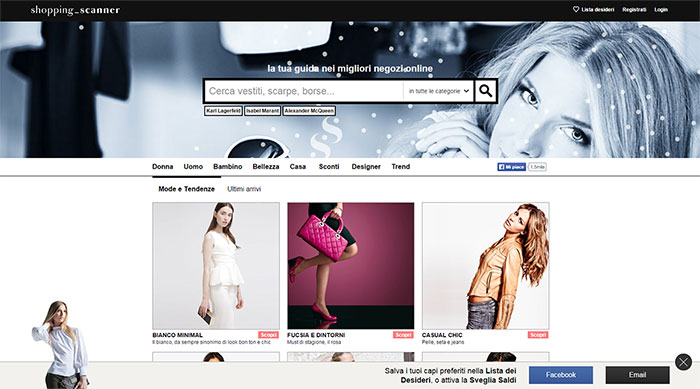This screenshot has width=700, height=389.
Task: Click the CASUAL CHIC title
Action: [x=442, y=335]
